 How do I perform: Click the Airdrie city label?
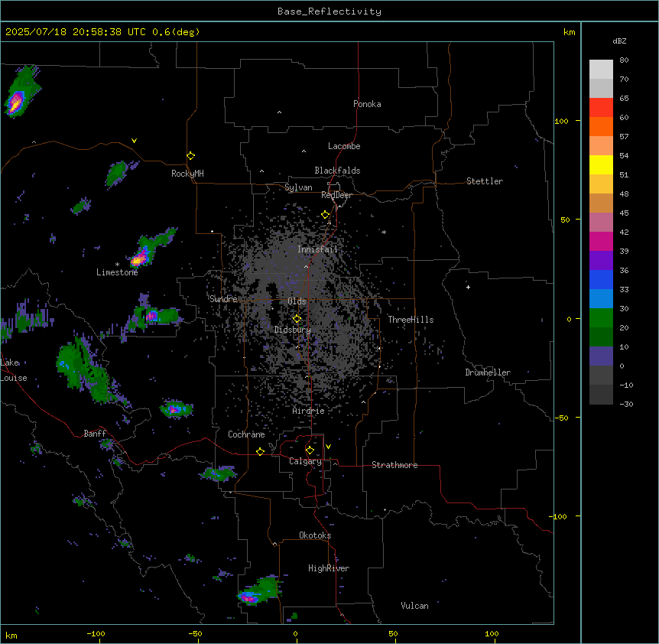(308, 411)
